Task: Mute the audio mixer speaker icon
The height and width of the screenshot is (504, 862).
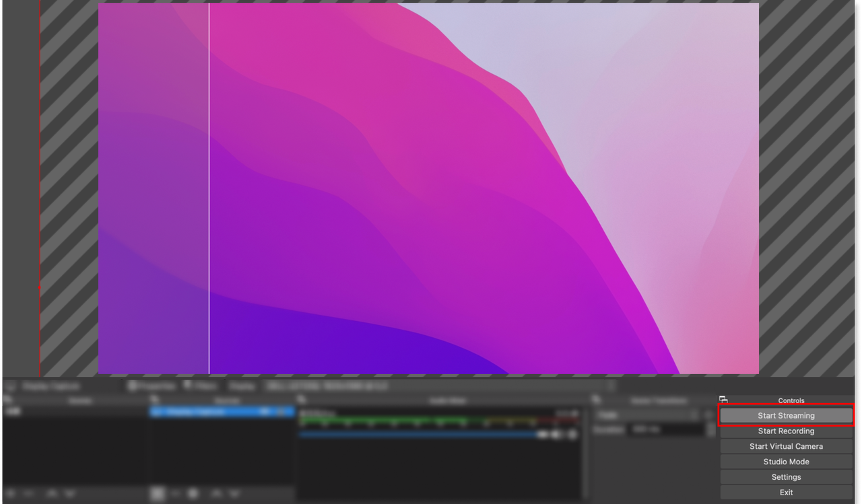Action: click(558, 435)
